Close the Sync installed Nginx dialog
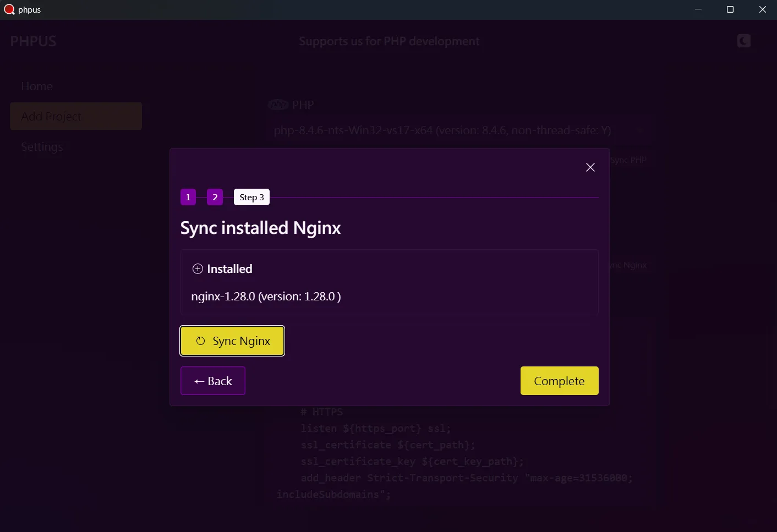777x532 pixels. [x=590, y=167]
